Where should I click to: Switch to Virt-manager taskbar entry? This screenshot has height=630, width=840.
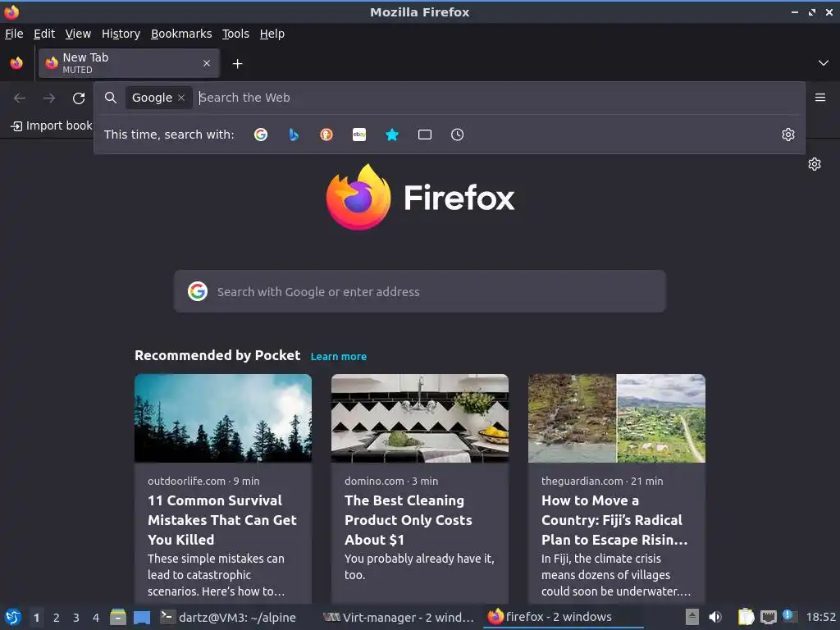[399, 617]
